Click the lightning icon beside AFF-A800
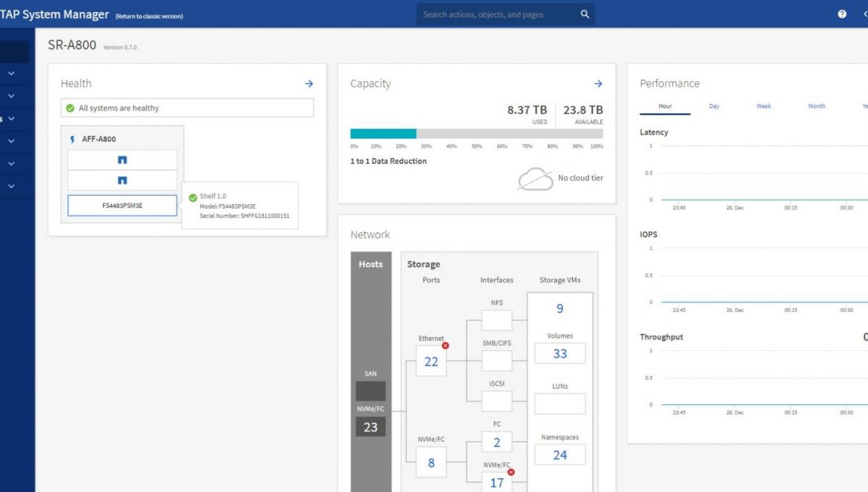Viewport: 868px width, 492px height. tap(72, 139)
